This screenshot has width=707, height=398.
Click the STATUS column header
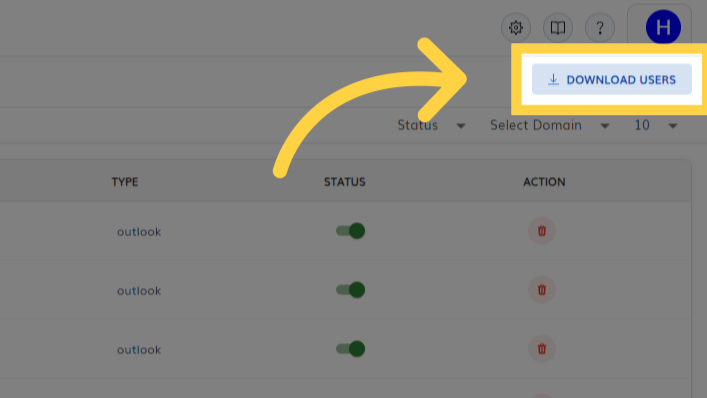pos(345,182)
